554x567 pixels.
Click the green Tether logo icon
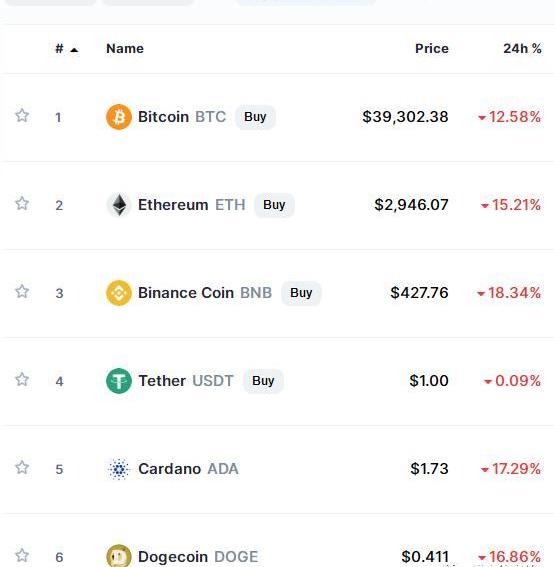(119, 381)
